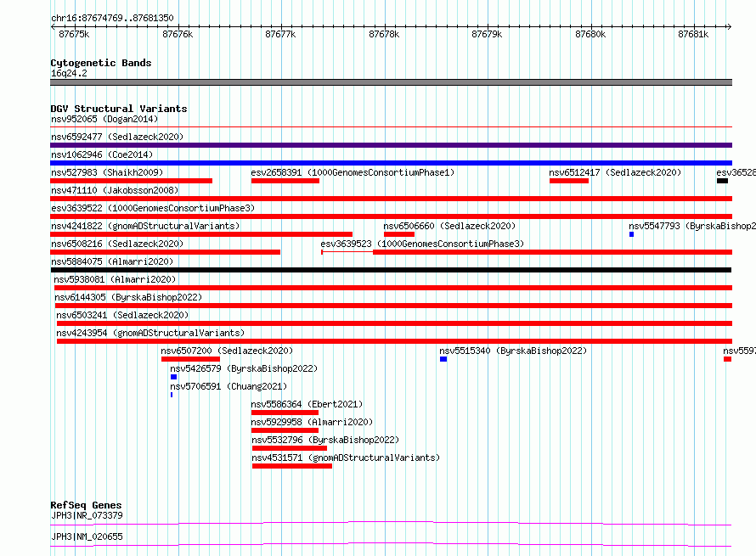Image resolution: width=756 pixels, height=556 pixels.
Task: Click the DGV Structural Variants track title
Action: pyautogui.click(x=119, y=109)
